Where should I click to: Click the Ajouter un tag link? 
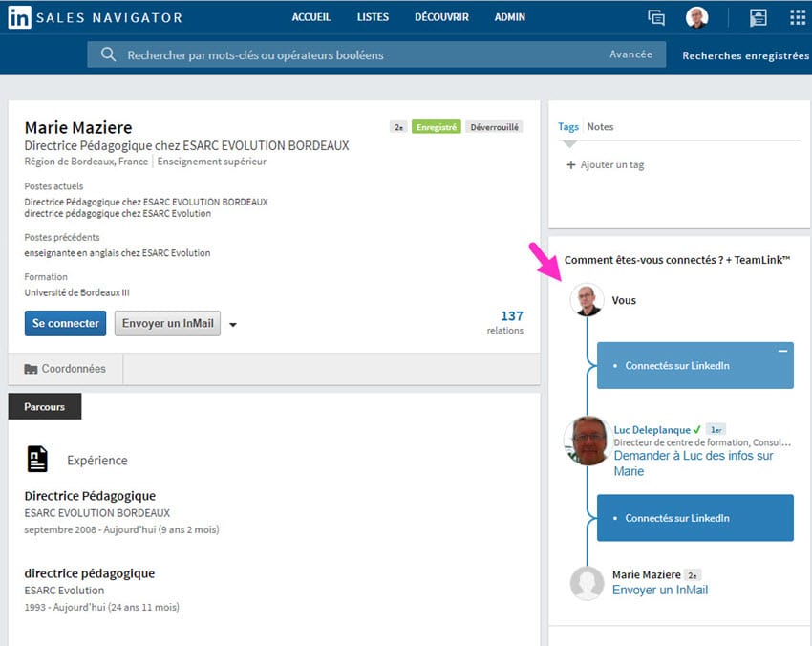pos(612,164)
